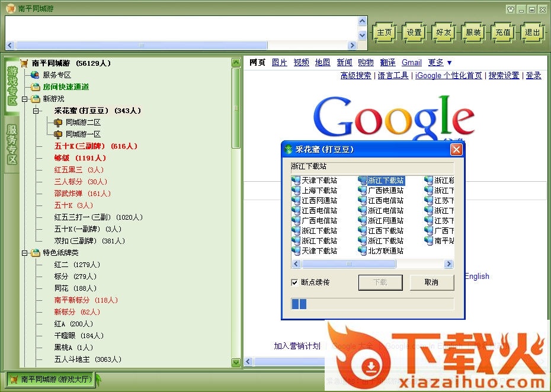The height and width of the screenshot is (392, 551).
Task: Click the top message box area
Action: point(181,28)
